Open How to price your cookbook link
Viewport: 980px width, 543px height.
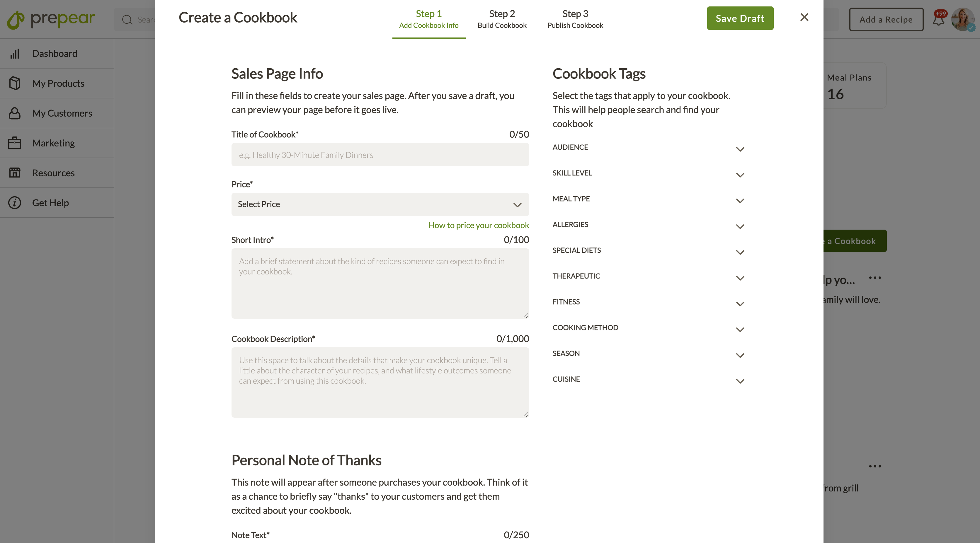click(479, 225)
